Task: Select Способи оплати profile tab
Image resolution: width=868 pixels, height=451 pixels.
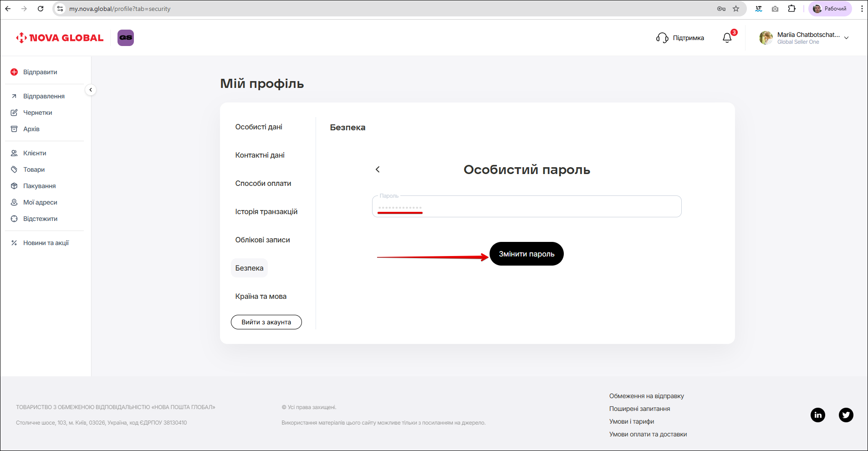Action: (263, 184)
